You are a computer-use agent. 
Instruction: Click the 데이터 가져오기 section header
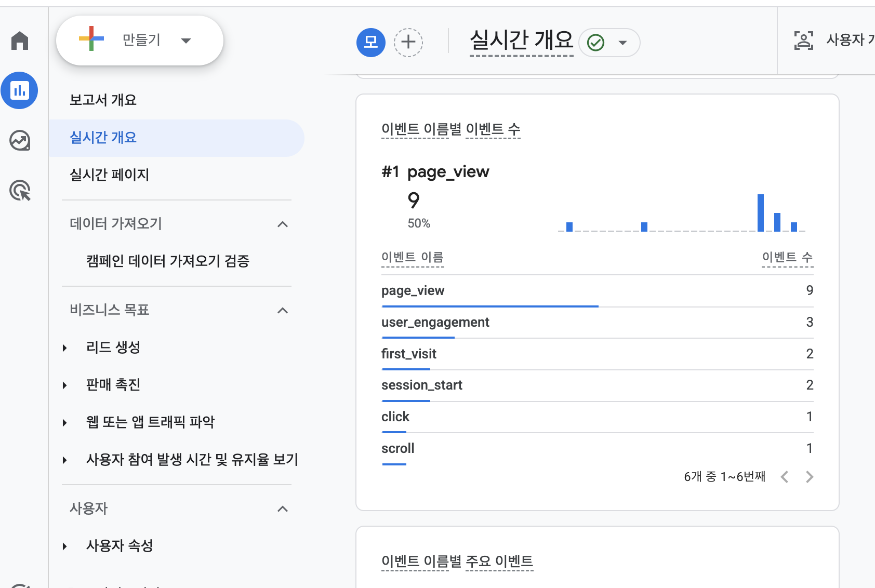point(116,223)
